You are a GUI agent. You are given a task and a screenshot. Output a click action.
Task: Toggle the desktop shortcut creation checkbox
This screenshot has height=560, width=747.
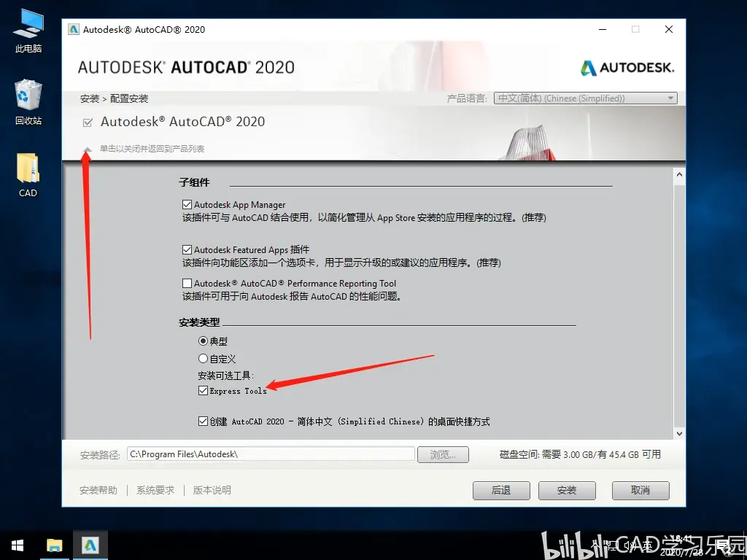(x=204, y=421)
